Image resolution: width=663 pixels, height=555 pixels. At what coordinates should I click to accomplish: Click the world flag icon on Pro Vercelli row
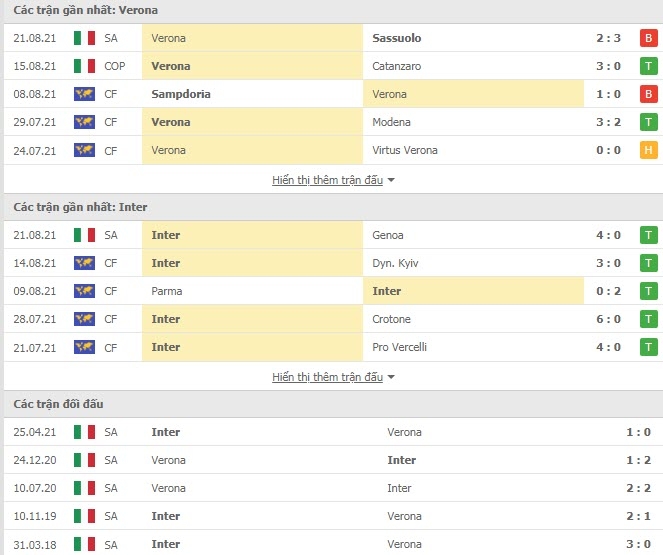coord(84,347)
